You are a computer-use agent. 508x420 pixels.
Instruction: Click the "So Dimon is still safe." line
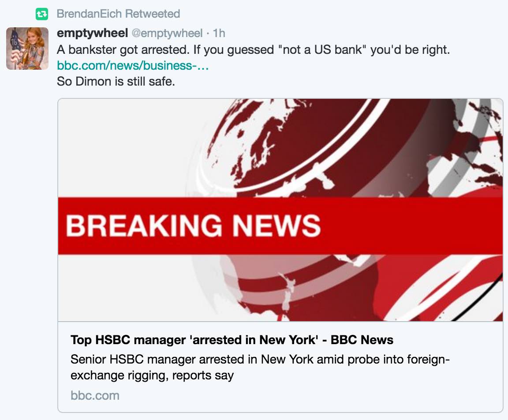(116, 82)
